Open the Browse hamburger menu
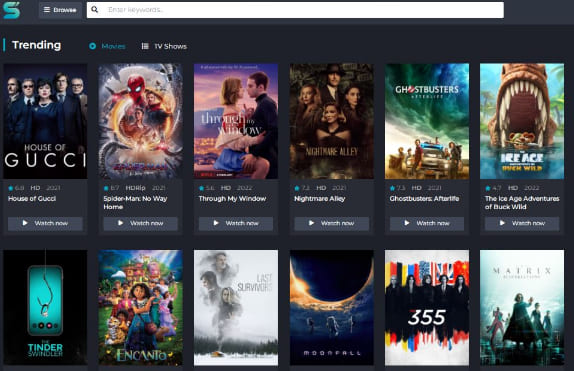574x371 pixels. pyautogui.click(x=60, y=10)
